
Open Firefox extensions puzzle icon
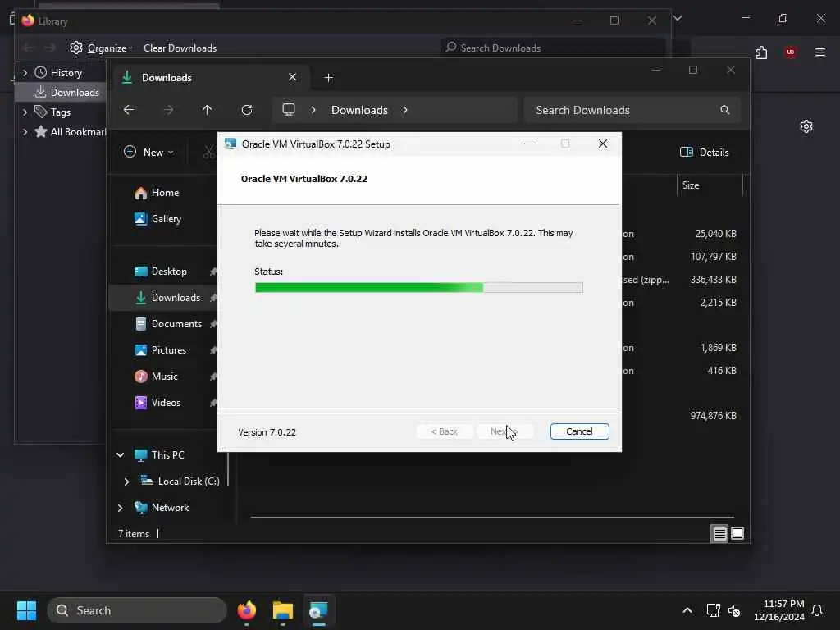761,52
